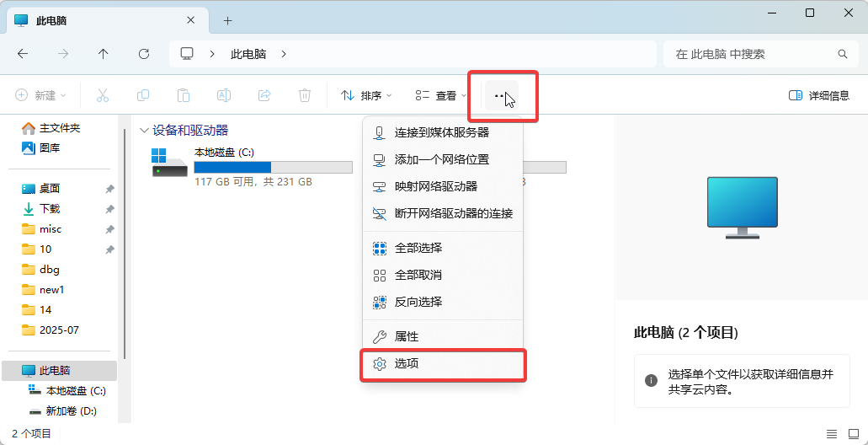Click 此电脑 in the address bar
Image resolution: width=868 pixels, height=445 pixels.
(248, 54)
